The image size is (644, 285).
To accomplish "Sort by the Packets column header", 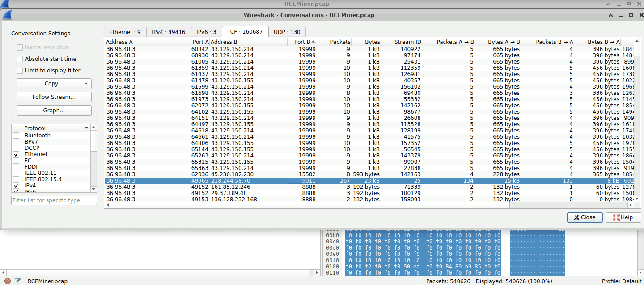I will (334, 42).
